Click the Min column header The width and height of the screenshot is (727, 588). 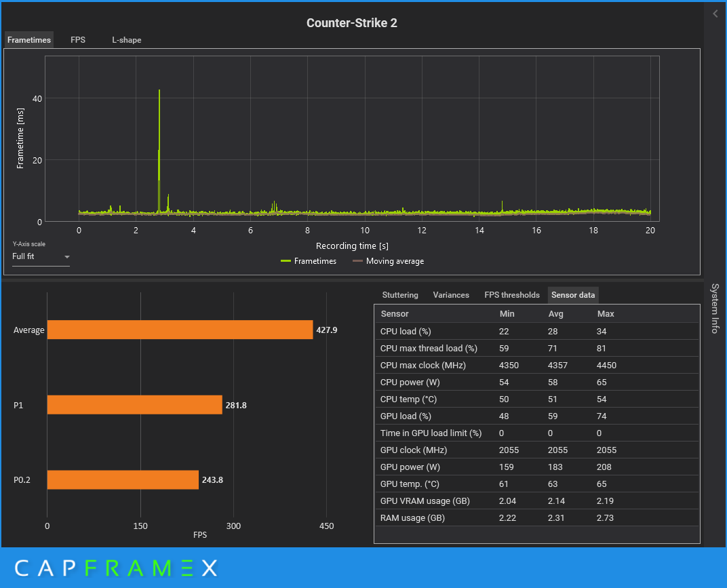click(507, 314)
